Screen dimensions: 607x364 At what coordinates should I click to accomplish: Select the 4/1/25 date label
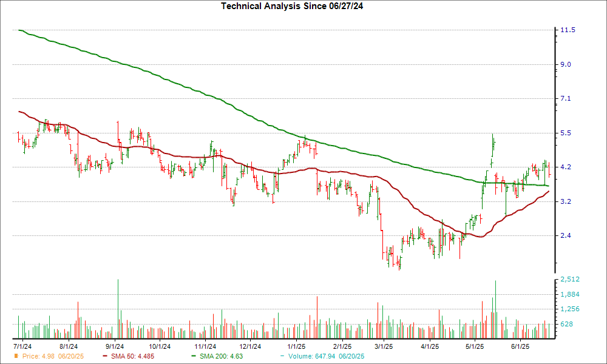[x=430, y=346]
